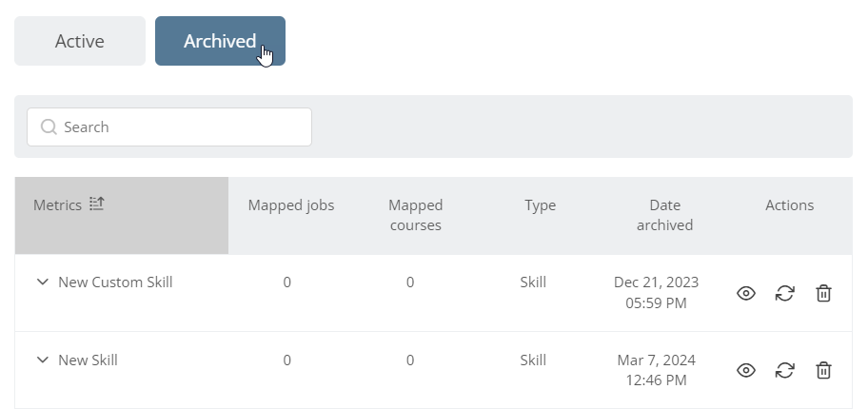The width and height of the screenshot is (868, 409).
Task: View details of New Custom Skill
Action: point(745,293)
